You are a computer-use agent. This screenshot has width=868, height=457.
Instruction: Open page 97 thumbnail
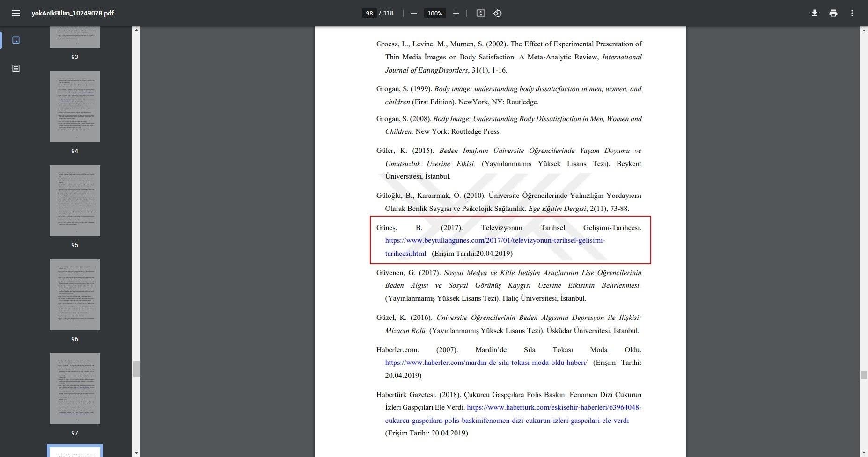point(75,389)
